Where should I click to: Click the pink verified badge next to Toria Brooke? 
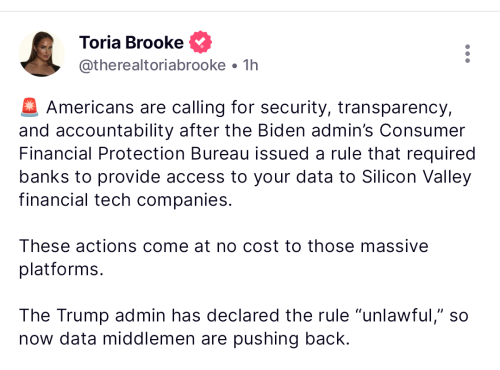(x=200, y=42)
